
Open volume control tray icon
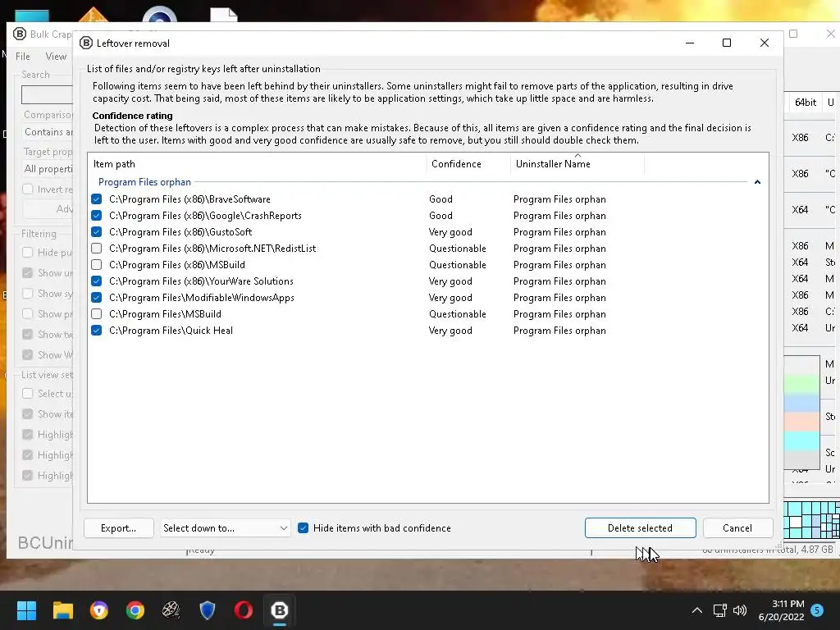tap(740, 610)
